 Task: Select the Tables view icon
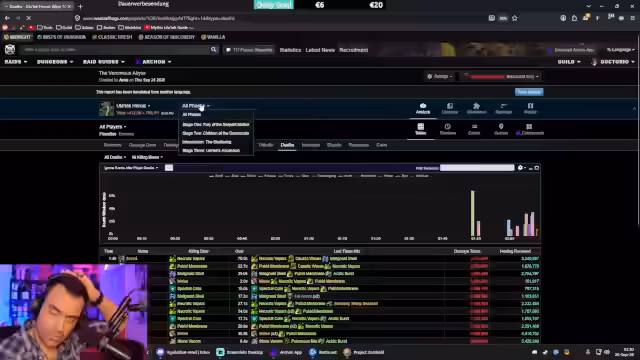(x=420, y=129)
